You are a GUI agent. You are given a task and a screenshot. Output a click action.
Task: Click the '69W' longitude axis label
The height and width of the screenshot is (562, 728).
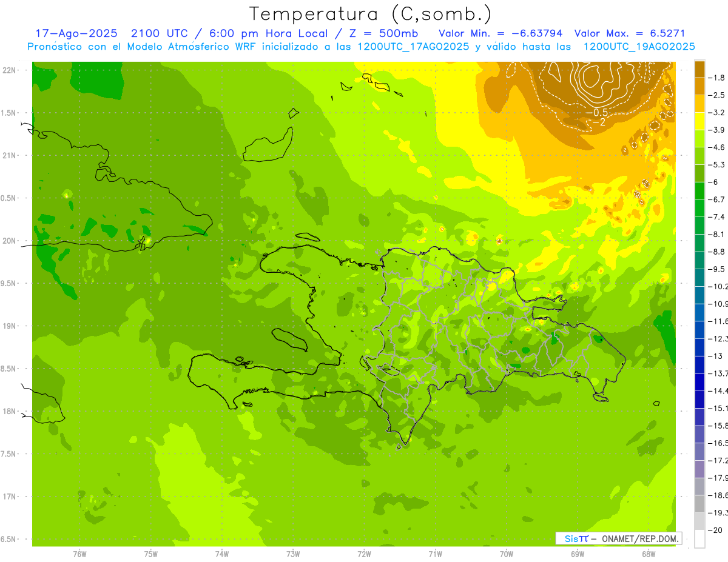click(578, 554)
